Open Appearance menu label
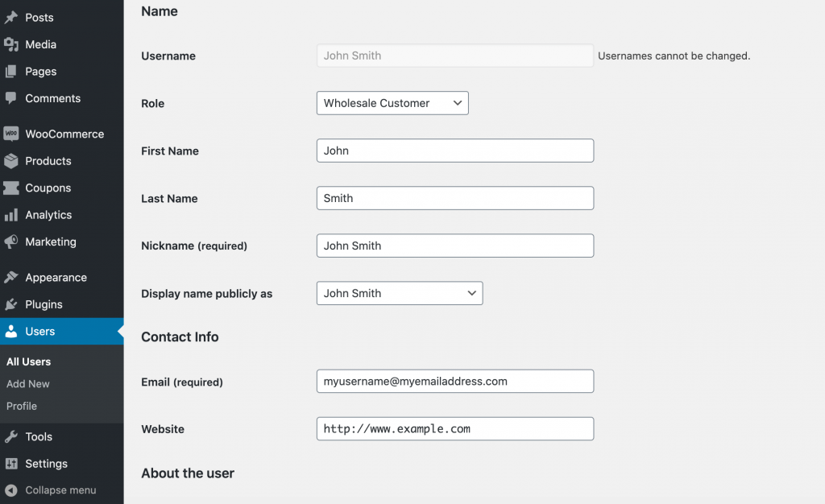 click(x=56, y=278)
